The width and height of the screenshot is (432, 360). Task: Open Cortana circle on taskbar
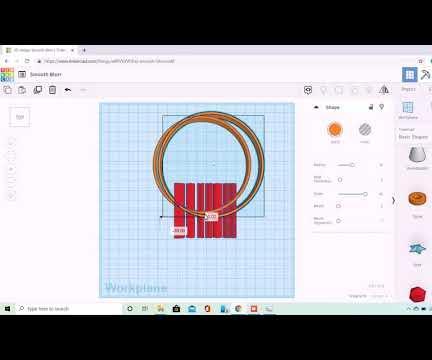coord(130,309)
